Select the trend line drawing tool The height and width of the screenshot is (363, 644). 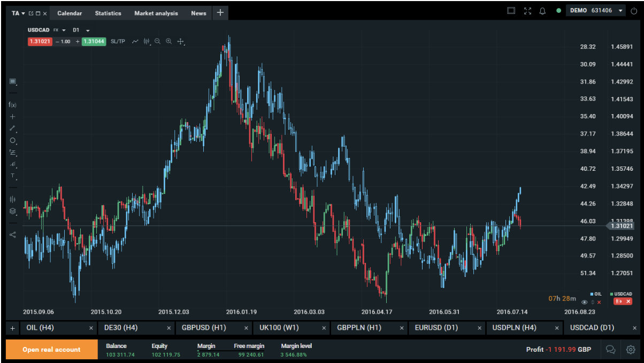[12, 128]
